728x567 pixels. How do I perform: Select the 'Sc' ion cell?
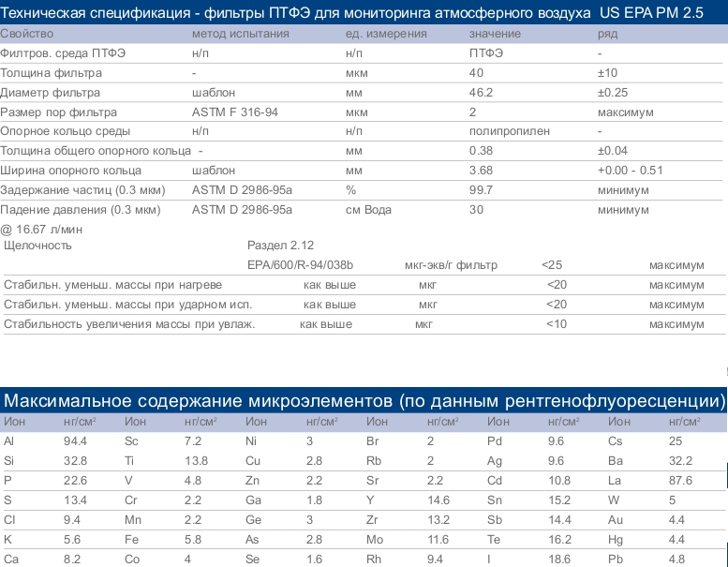click(131, 441)
